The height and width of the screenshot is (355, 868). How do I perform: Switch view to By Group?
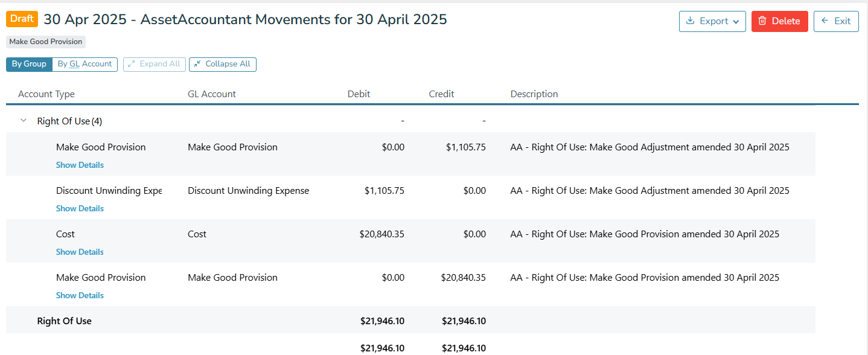tap(29, 64)
